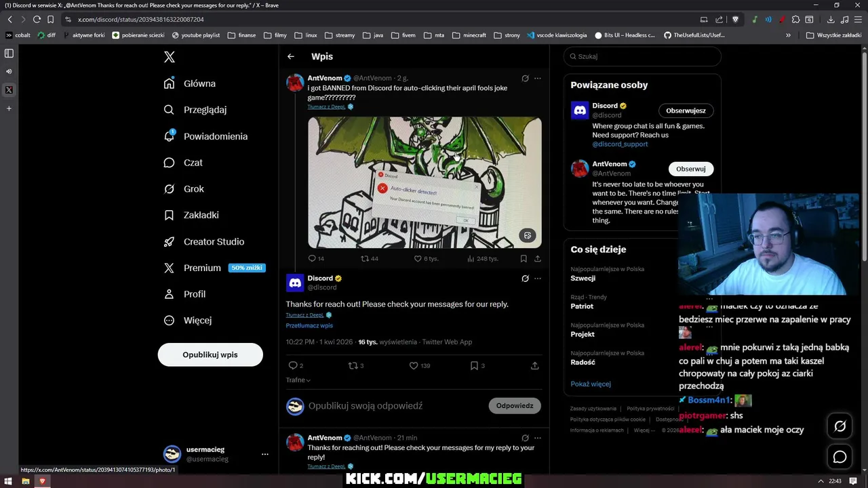Bookmark Discord's post

(x=477, y=365)
